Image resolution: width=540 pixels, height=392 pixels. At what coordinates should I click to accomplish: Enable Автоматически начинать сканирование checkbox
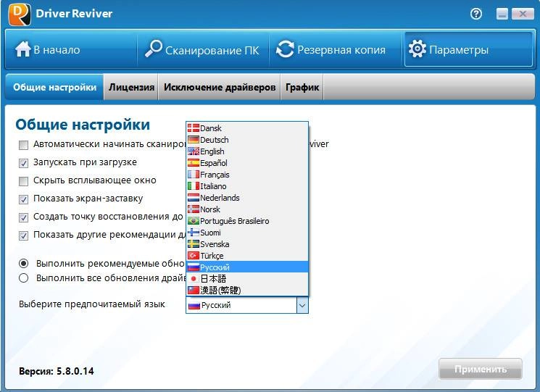pyautogui.click(x=23, y=145)
